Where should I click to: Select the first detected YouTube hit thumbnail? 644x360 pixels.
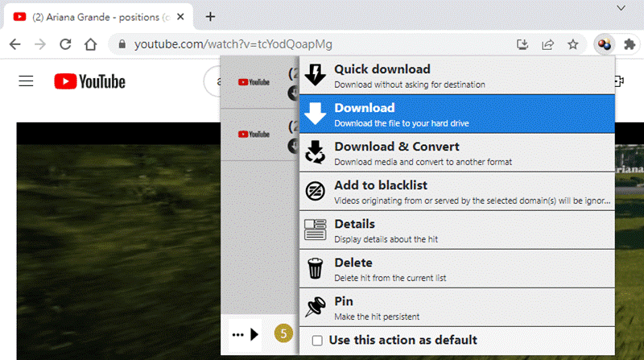[254, 81]
